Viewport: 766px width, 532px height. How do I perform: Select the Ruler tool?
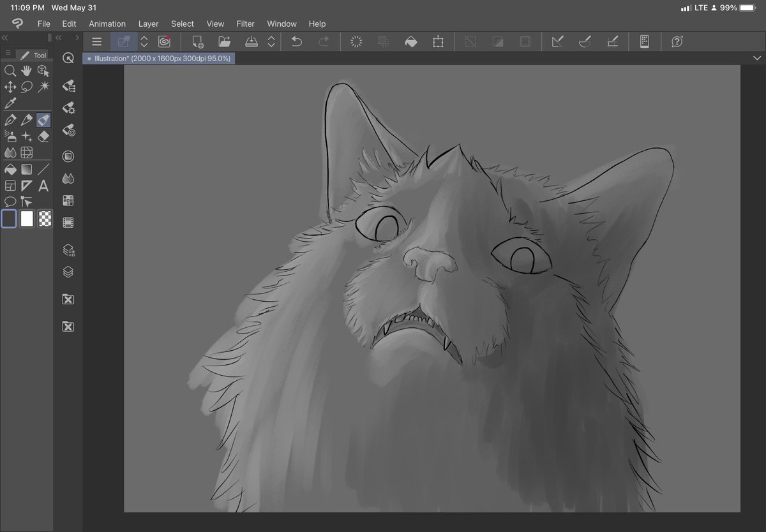[27, 186]
